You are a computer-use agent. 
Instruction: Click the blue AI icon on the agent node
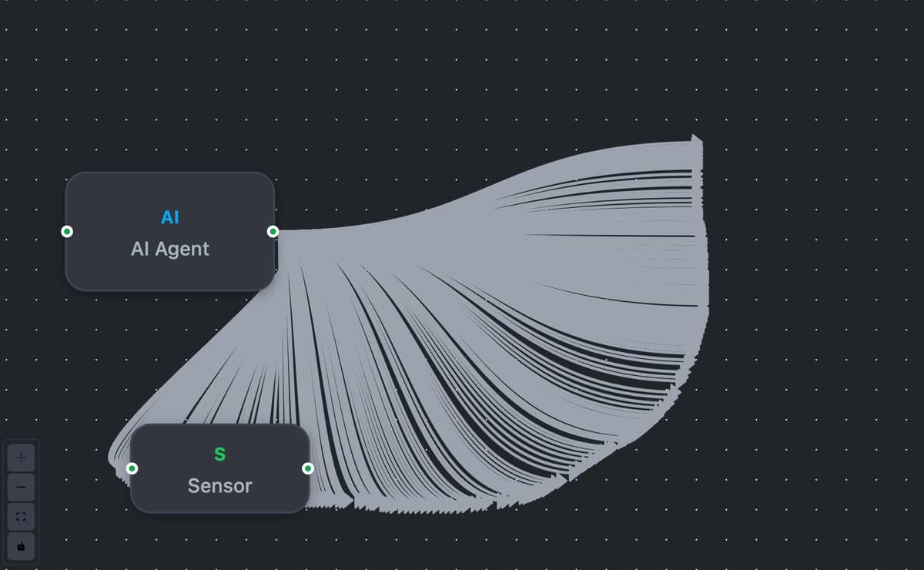pyautogui.click(x=169, y=217)
